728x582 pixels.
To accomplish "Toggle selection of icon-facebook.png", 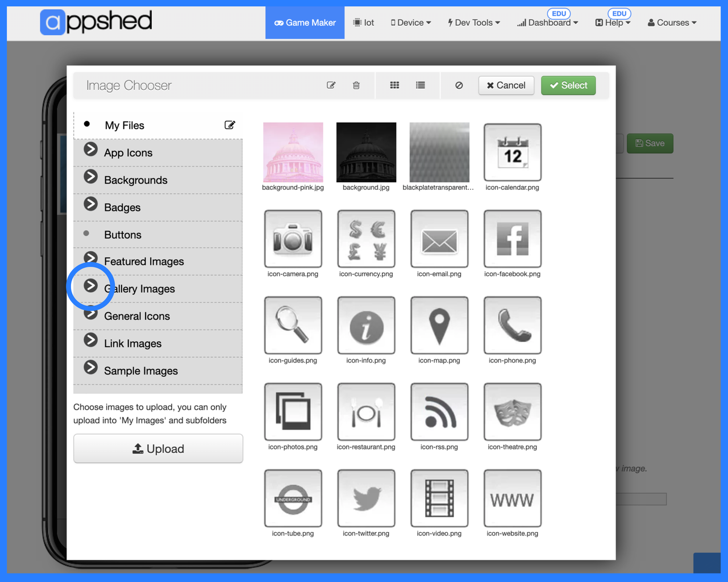I will coord(512,239).
